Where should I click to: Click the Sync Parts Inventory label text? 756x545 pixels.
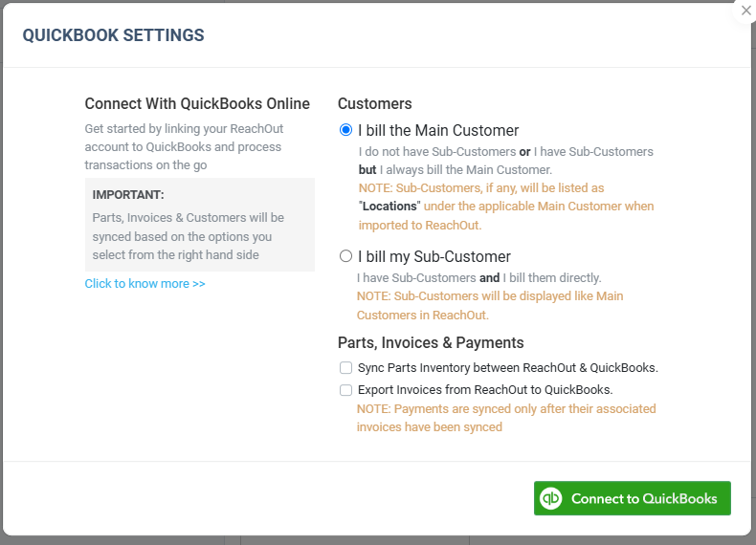pyautogui.click(x=508, y=368)
